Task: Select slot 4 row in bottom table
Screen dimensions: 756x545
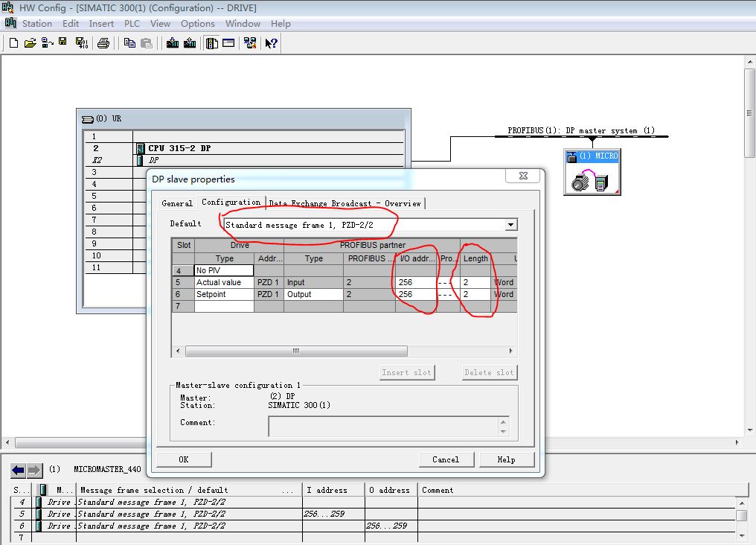Action: (374, 502)
